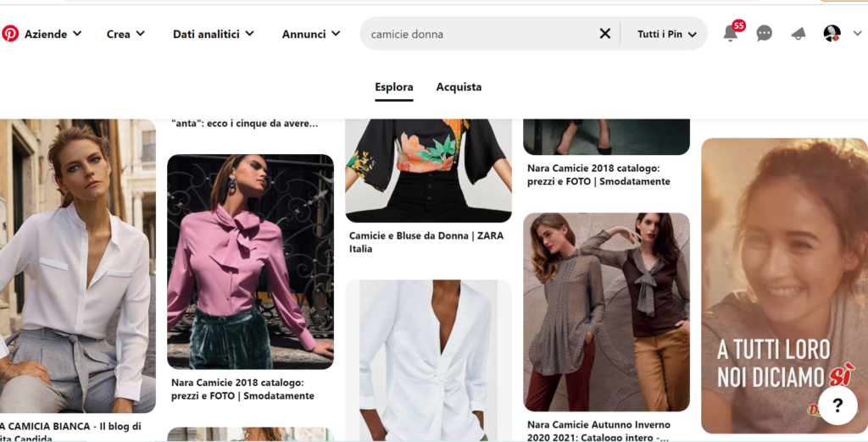Click the Pinterest logo icon
The height and width of the screenshot is (442, 868).
tap(10, 34)
